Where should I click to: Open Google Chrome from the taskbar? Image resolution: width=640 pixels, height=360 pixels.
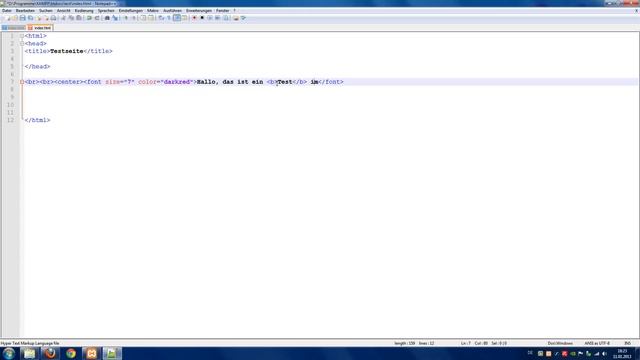tap(71, 353)
